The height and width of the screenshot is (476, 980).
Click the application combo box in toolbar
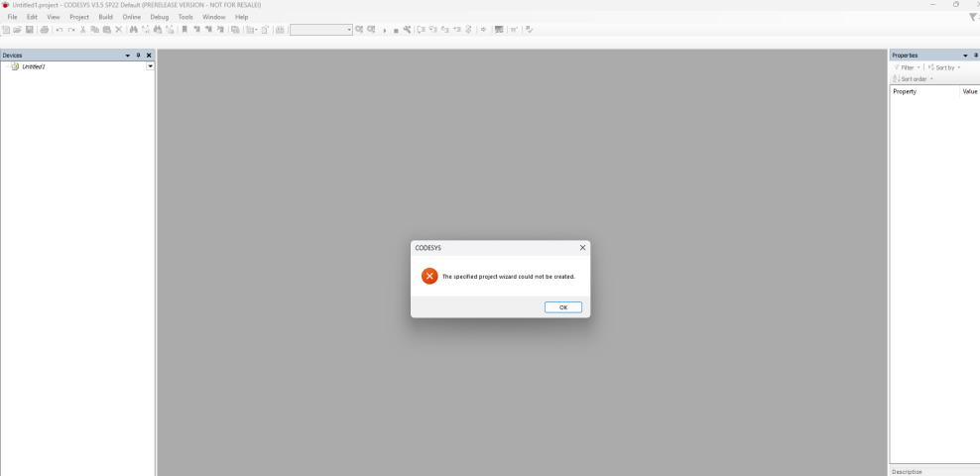click(320, 30)
